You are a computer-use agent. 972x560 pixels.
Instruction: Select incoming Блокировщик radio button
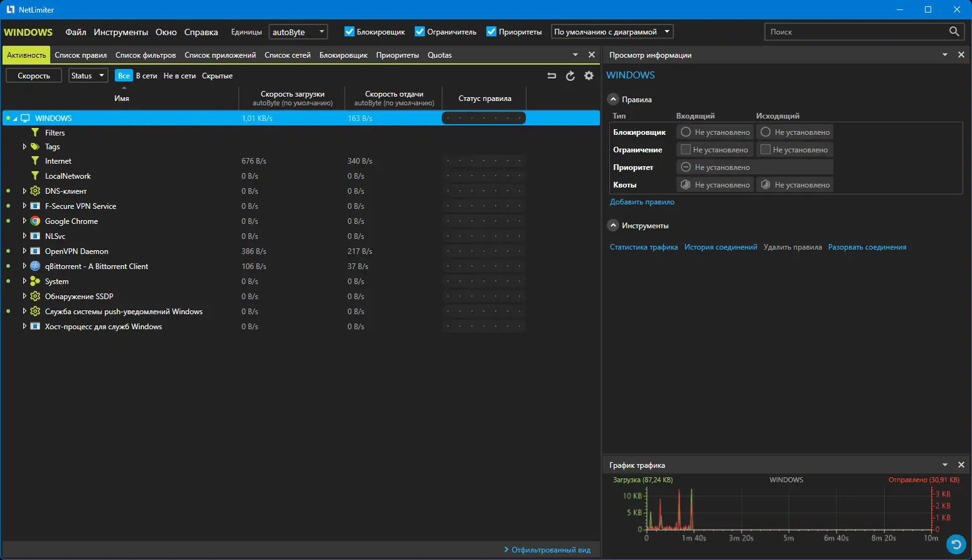pyautogui.click(x=686, y=132)
